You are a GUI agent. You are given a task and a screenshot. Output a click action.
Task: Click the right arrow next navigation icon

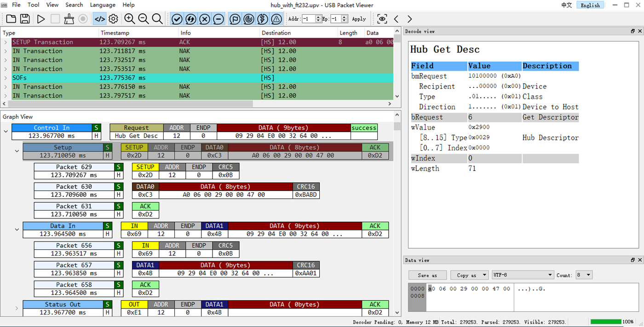[409, 19]
